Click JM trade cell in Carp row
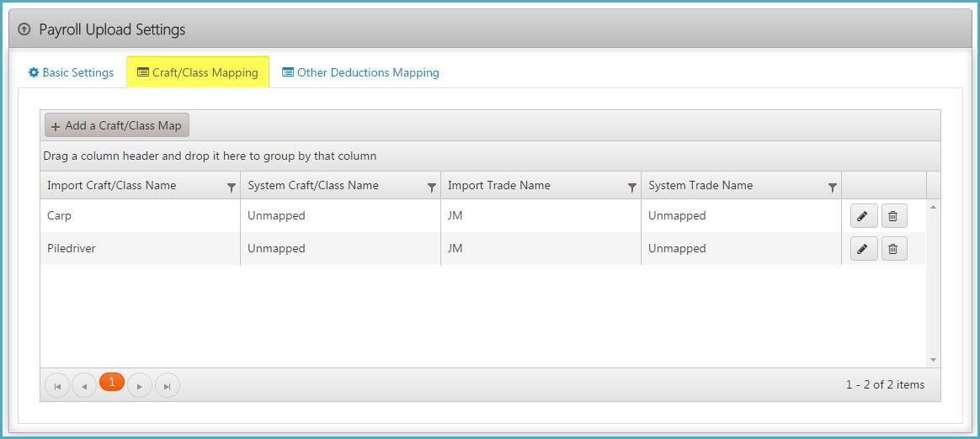The width and height of the screenshot is (980, 439). (x=541, y=216)
